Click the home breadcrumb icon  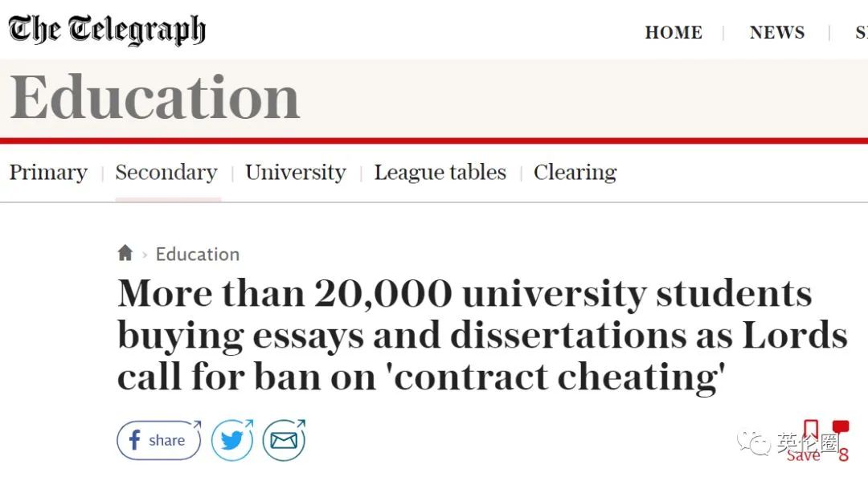[x=125, y=253]
